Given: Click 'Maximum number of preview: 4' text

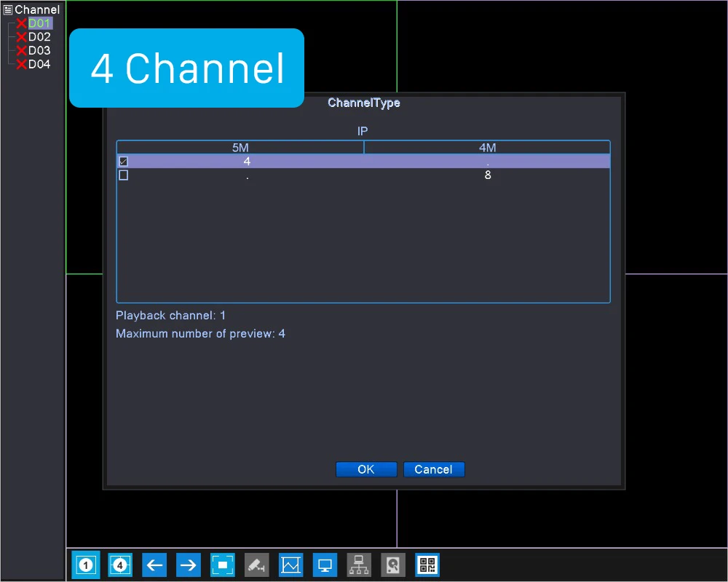Looking at the screenshot, I should coord(201,334).
